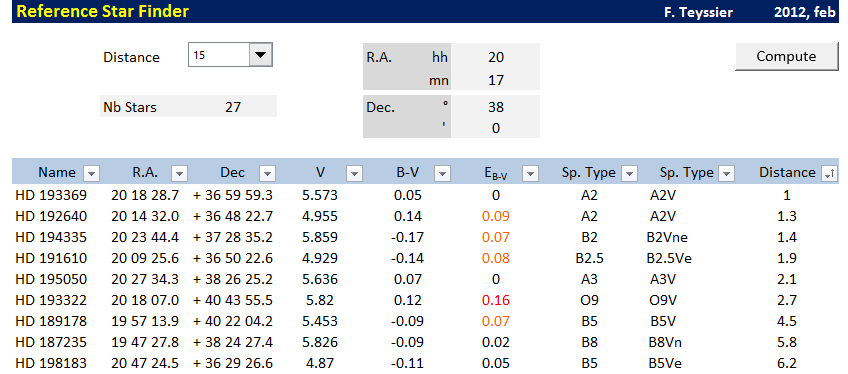Open the sorted Distance column filter
848x374 pixels.
829,173
